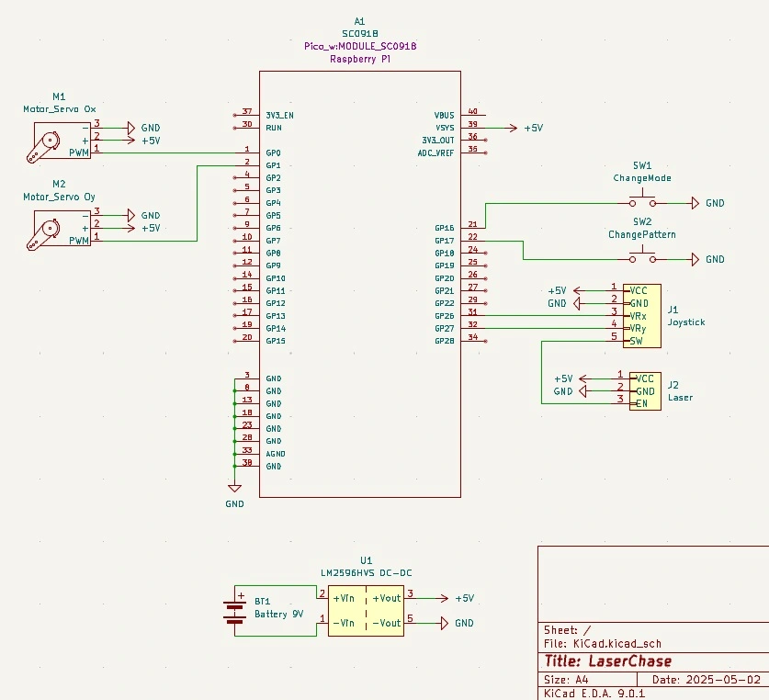The image size is (769, 700).
Task: Click the 'PWM' pin label on servo M2
Action: pos(79,241)
